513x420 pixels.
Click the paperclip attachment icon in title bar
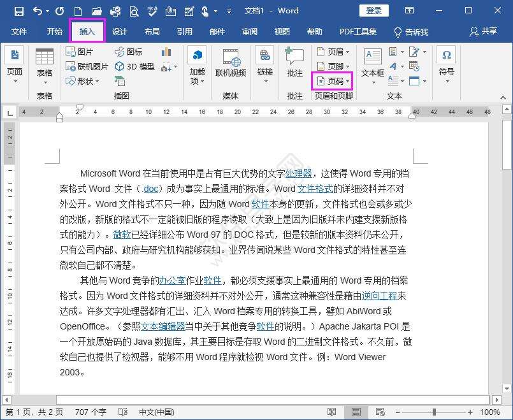tap(170, 11)
